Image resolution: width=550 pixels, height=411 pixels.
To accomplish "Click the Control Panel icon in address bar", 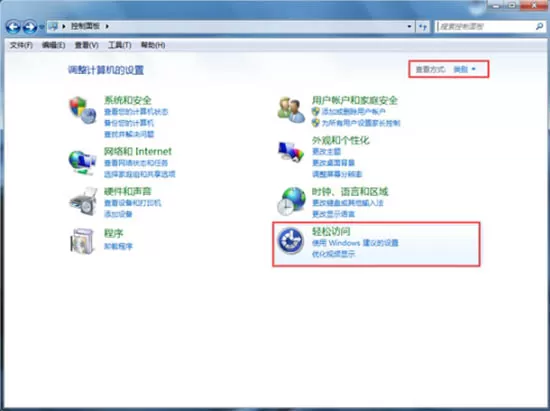I will [53, 26].
